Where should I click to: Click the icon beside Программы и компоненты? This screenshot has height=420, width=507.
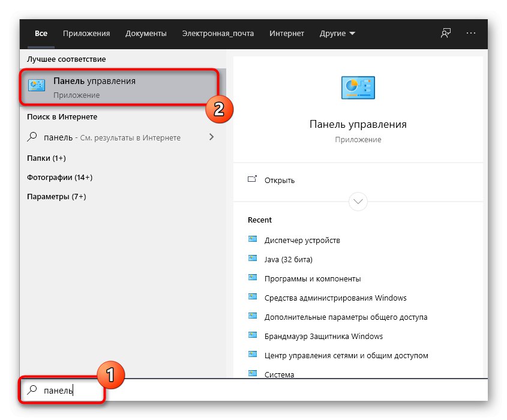tap(252, 278)
